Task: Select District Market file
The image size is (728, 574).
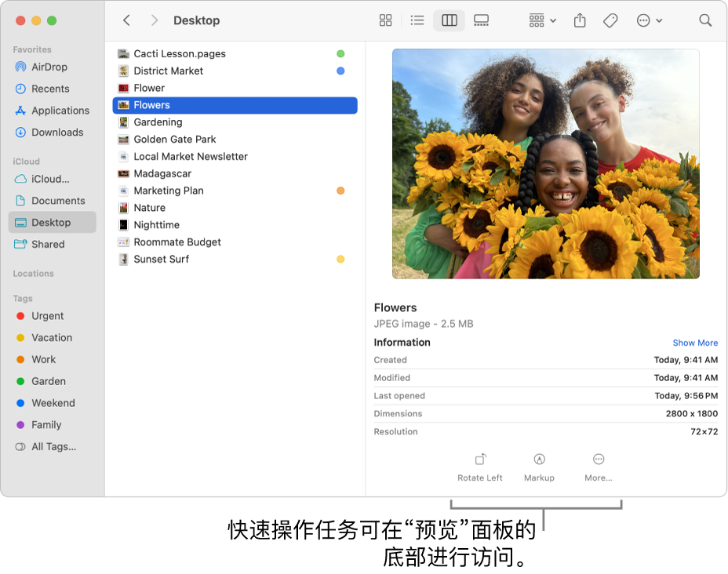Action: point(235,71)
